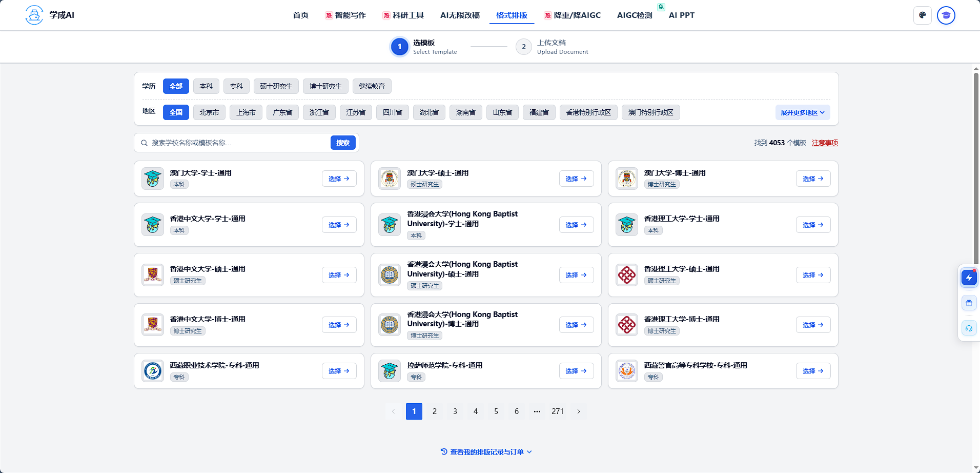Viewport: 980px width, 473px height.
Task: Filter region by 北京市
Action: coord(209,112)
